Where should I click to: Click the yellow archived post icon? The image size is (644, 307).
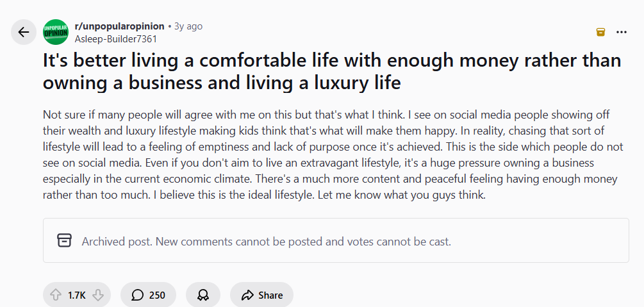coord(600,32)
